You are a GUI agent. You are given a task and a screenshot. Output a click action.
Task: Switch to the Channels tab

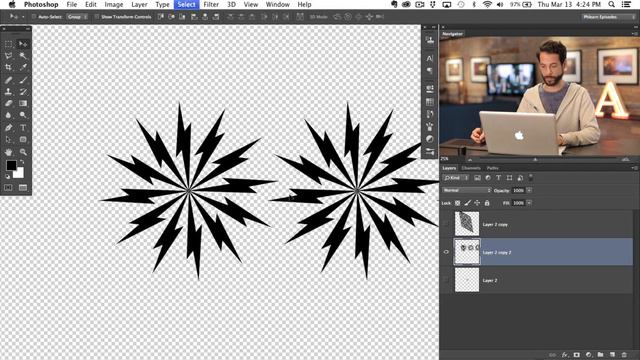tap(471, 168)
